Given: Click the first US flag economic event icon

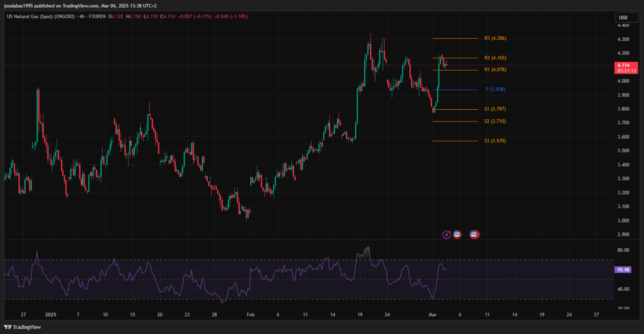Looking at the screenshot, I should 457,235.
